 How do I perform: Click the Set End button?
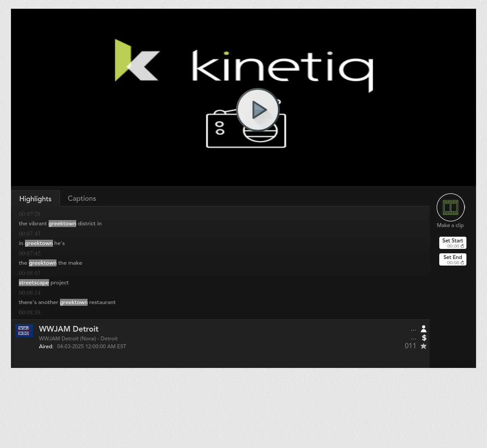(452, 259)
